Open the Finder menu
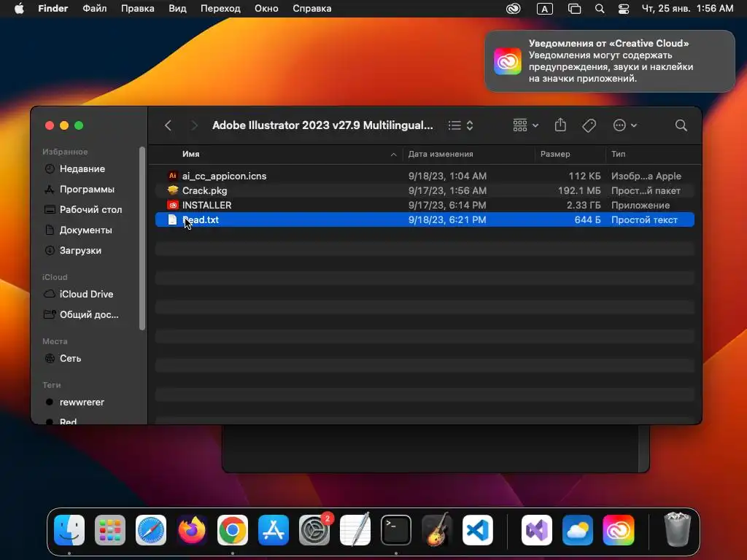This screenshot has width=747, height=560. click(x=53, y=9)
